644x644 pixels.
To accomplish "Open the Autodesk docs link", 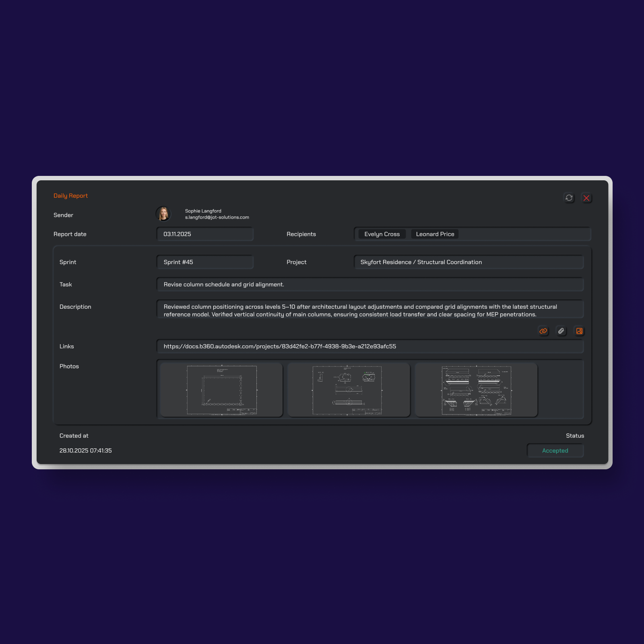I will (x=280, y=347).
